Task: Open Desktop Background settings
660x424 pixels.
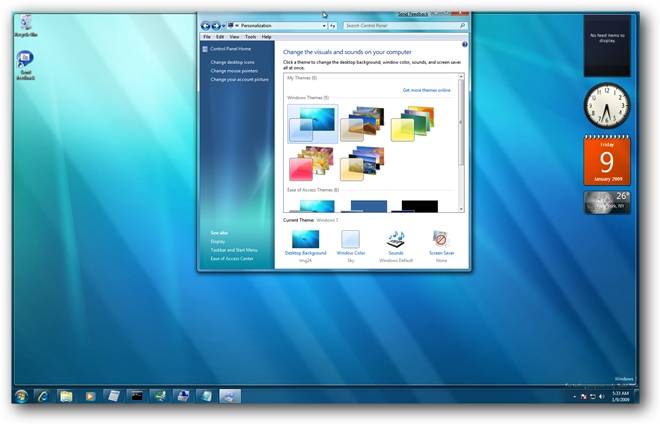Action: [x=306, y=246]
